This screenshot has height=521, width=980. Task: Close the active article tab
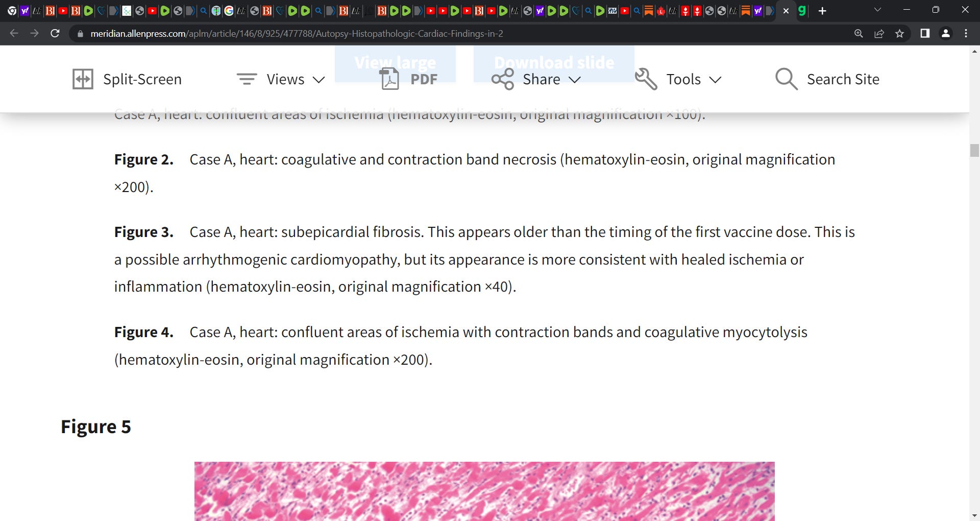(786, 11)
